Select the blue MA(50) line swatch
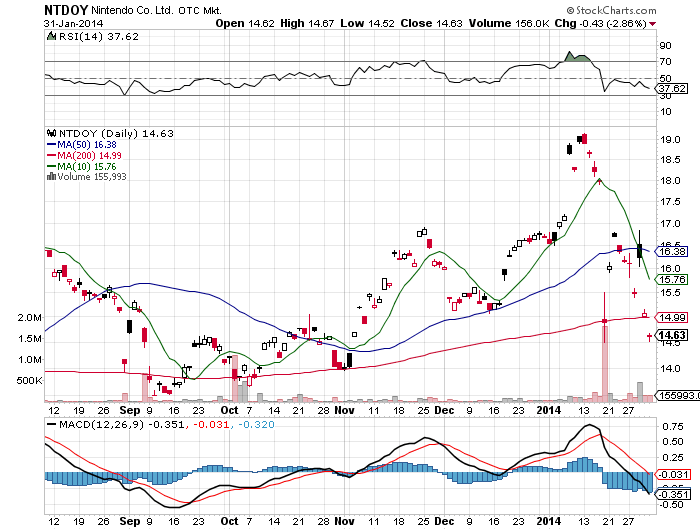This screenshot has width=700, height=530. click(x=52, y=145)
